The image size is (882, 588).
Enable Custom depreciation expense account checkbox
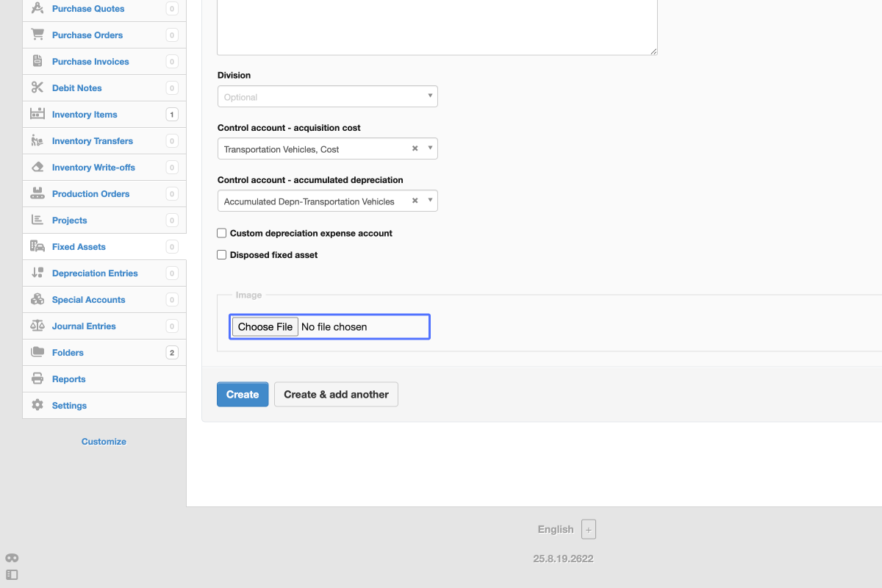click(222, 233)
